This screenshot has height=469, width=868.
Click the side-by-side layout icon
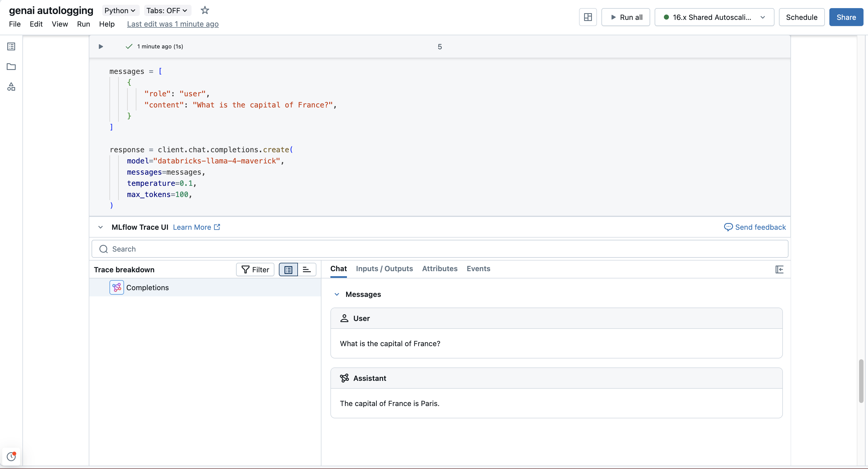[x=588, y=17]
